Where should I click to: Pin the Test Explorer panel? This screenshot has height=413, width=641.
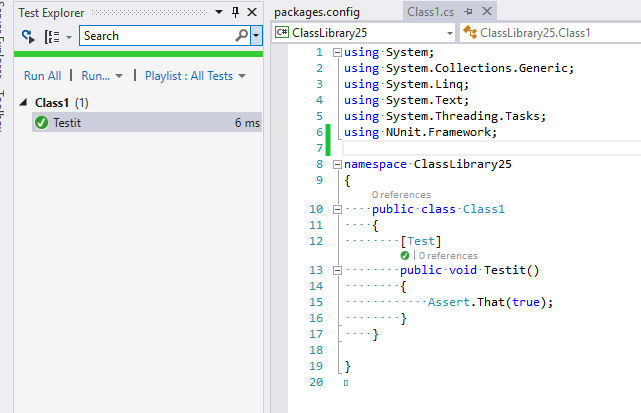[x=236, y=12]
